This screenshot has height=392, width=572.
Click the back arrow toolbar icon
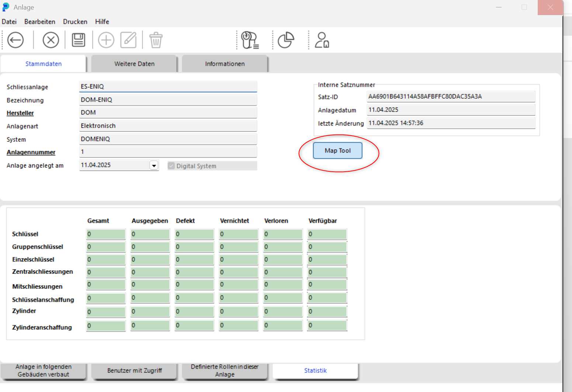click(x=15, y=40)
